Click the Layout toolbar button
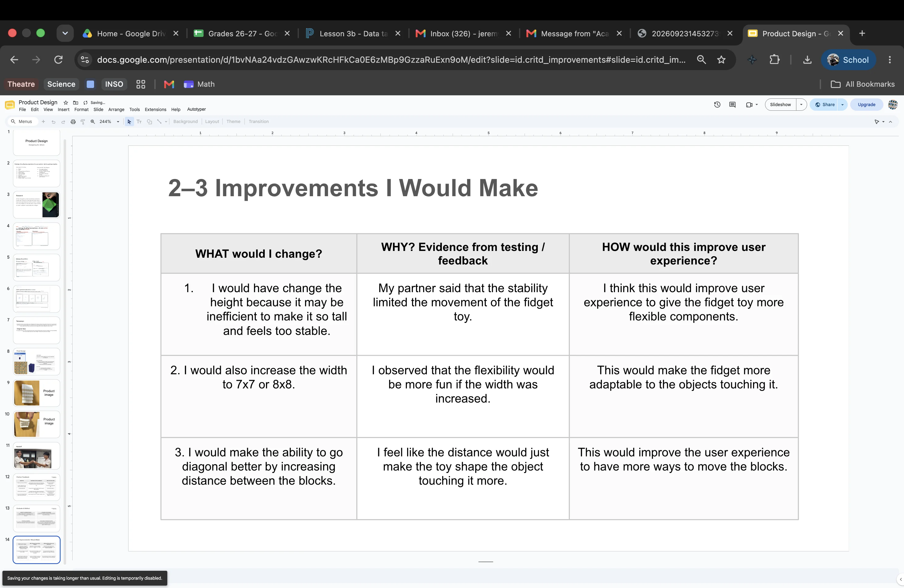 click(x=212, y=121)
